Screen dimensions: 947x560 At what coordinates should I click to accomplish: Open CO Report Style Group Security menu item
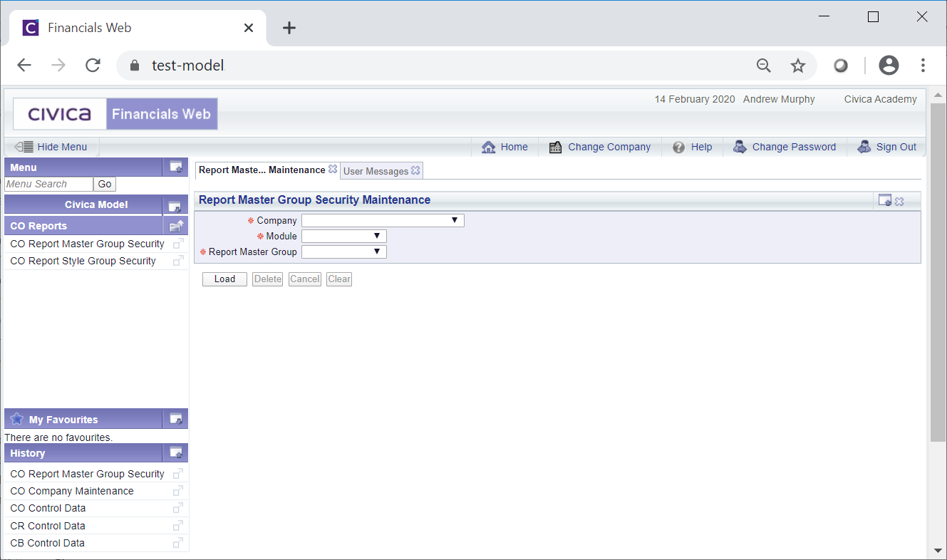pyautogui.click(x=83, y=261)
